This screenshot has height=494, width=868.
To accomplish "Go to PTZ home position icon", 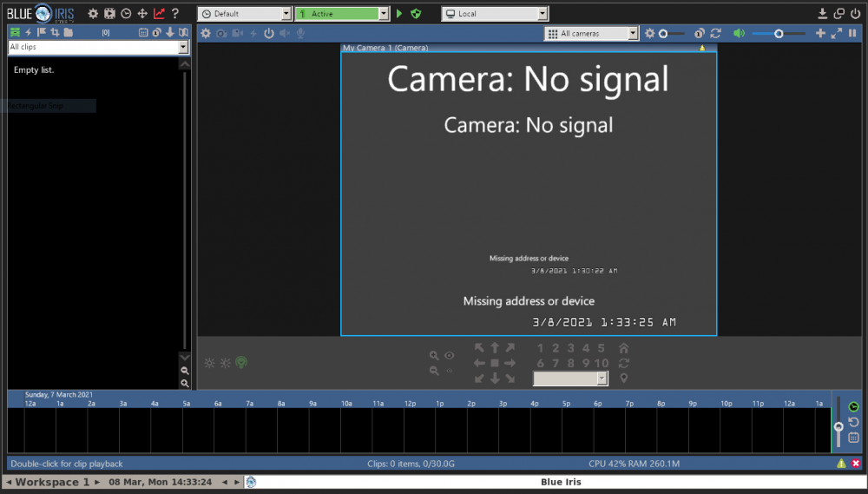I will [624, 348].
